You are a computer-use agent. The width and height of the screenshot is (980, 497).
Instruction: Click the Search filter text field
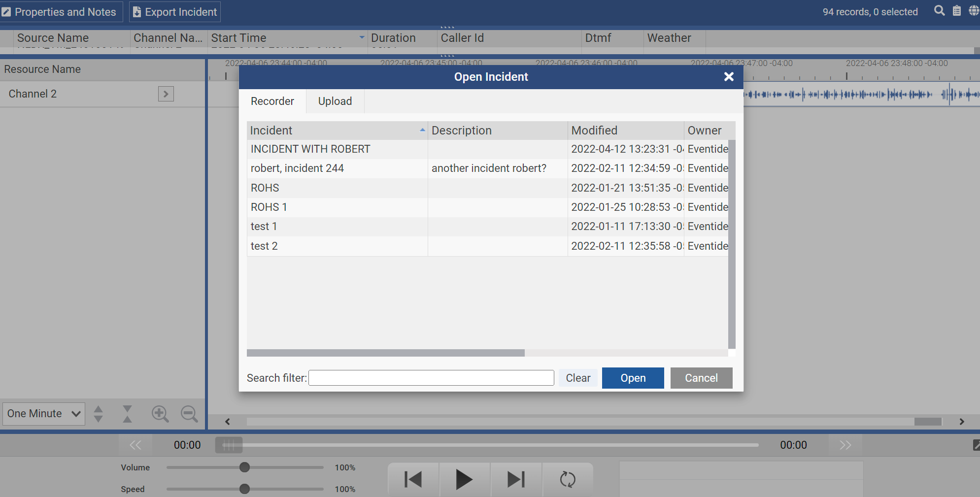[431, 378]
